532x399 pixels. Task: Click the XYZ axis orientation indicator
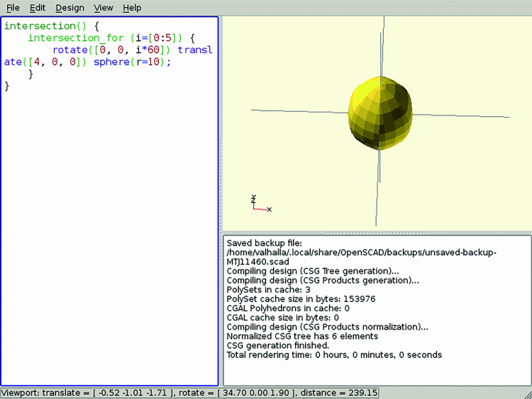260,204
